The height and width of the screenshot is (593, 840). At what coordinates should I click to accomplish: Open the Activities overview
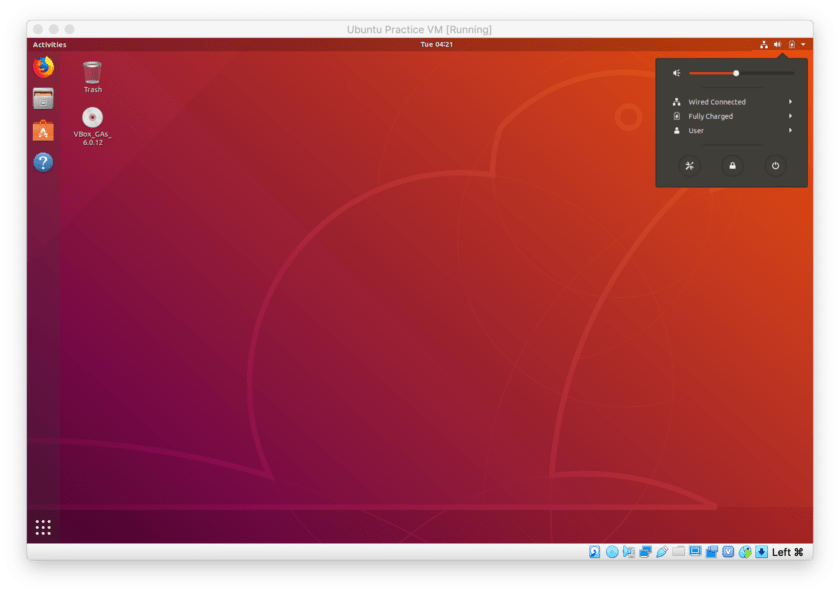(x=49, y=44)
